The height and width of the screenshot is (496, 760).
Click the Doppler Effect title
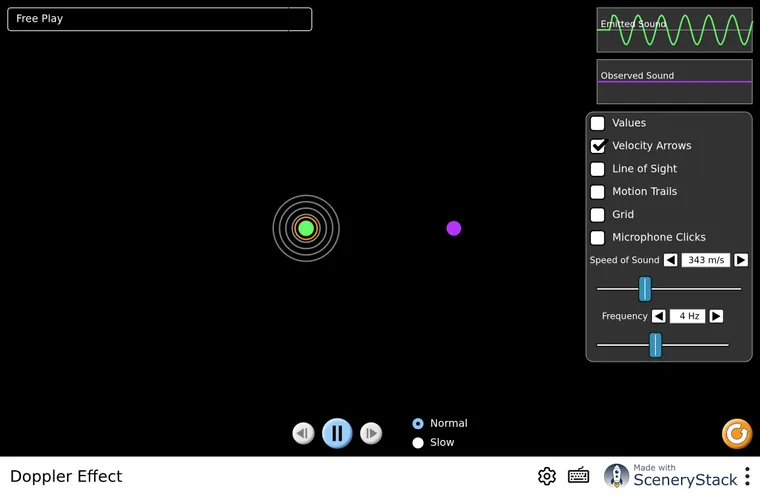pos(66,476)
